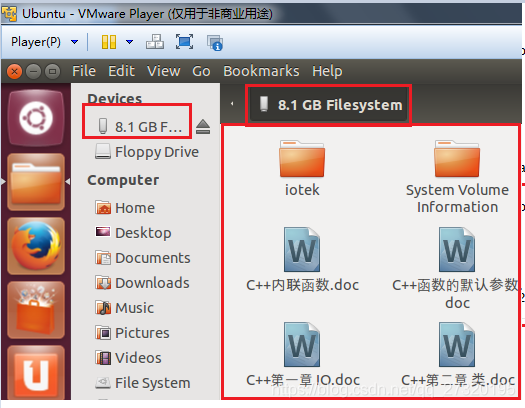Click the Send Ctrl+Alt+Del toolbar icon
The image size is (525, 408).
pos(155,42)
